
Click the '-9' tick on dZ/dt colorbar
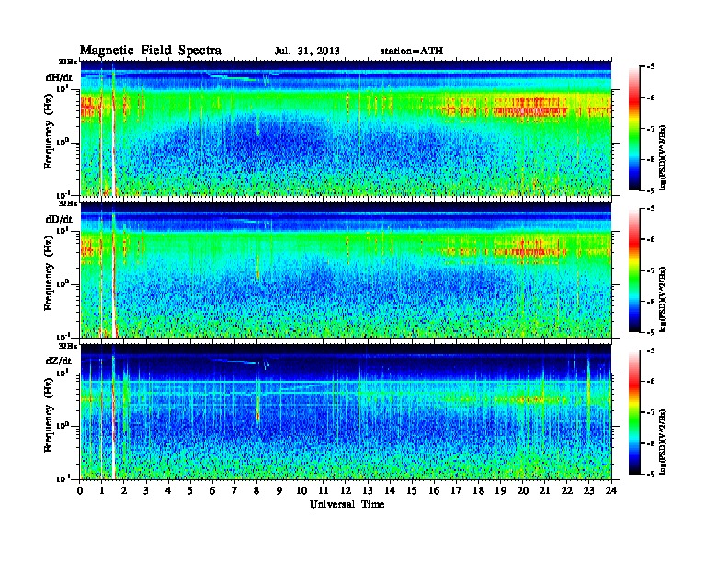[x=651, y=474]
